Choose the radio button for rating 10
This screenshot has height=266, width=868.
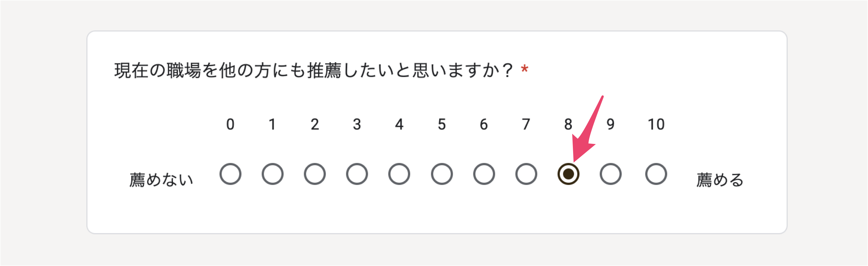(x=656, y=174)
